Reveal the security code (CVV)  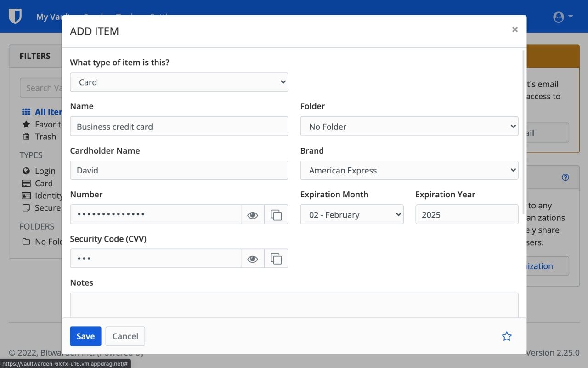(252, 259)
